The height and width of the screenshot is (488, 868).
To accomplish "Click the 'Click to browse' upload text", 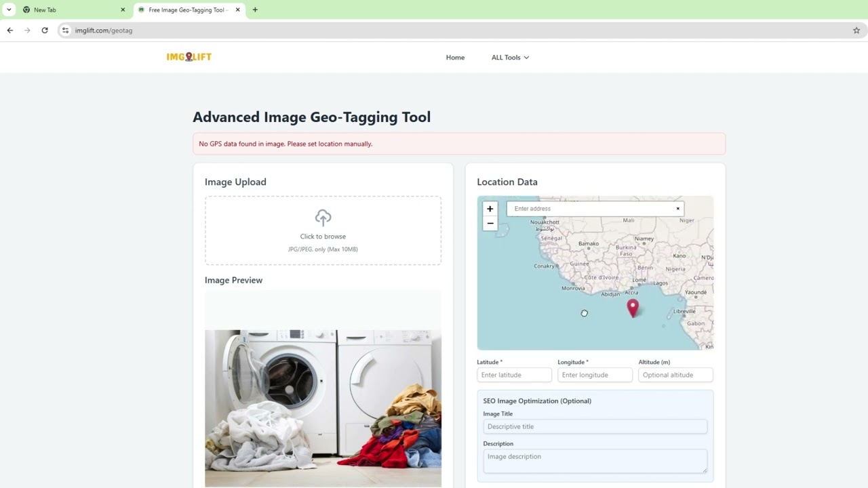I will pos(323,237).
